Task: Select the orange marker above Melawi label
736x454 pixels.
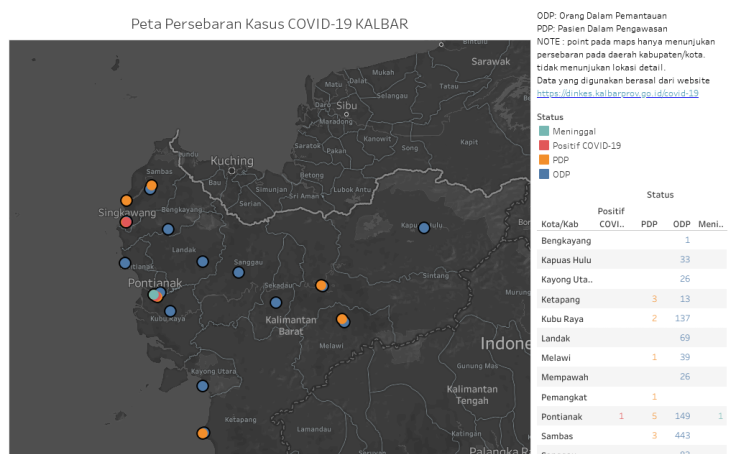Action: [342, 319]
